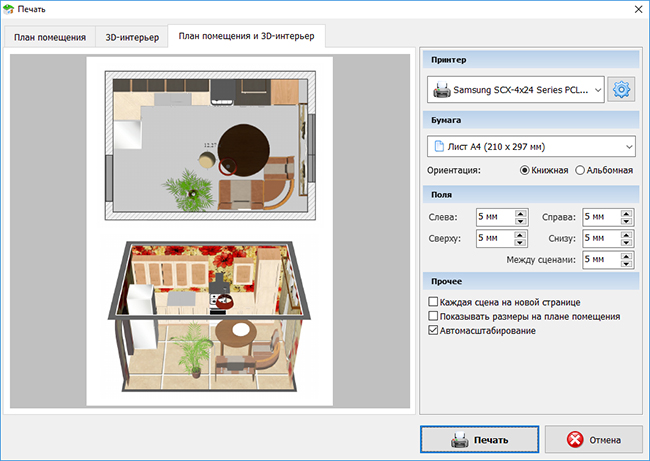Viewport: 650px width, 461px height.
Task: Click the 2D floor plan preview image
Action: (210, 146)
